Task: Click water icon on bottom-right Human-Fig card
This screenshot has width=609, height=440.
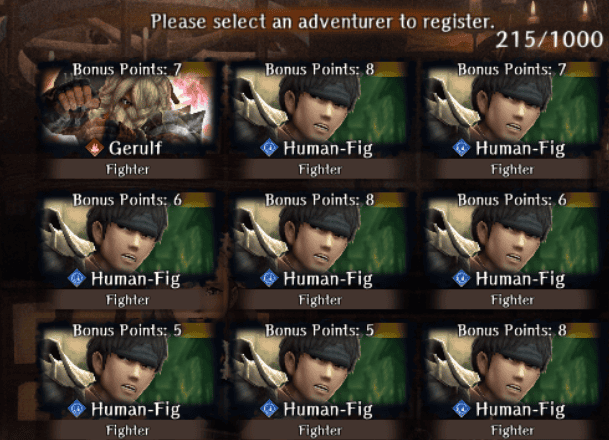Action: [x=461, y=409]
